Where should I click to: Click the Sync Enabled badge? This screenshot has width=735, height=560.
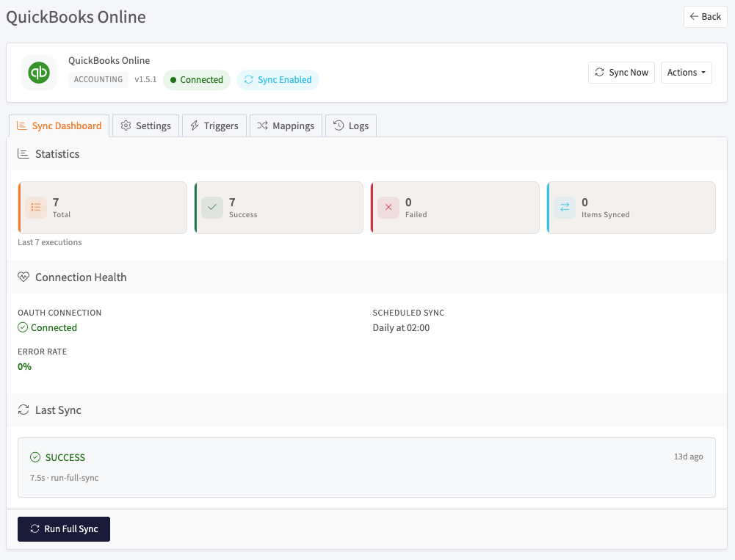pos(278,80)
